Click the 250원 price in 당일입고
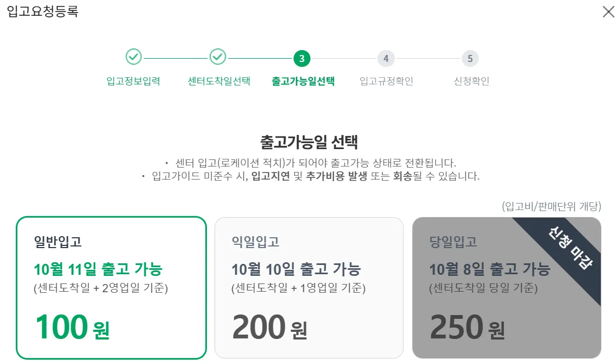This screenshot has height=364, width=616. click(467, 327)
